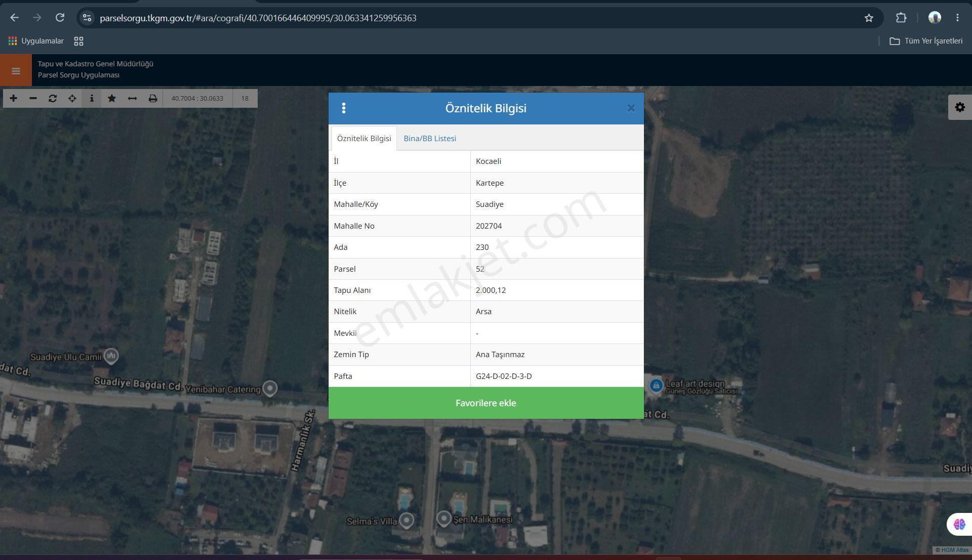Switch to the Bina/BB Listesi tab
The width and height of the screenshot is (972, 560).
coord(430,138)
